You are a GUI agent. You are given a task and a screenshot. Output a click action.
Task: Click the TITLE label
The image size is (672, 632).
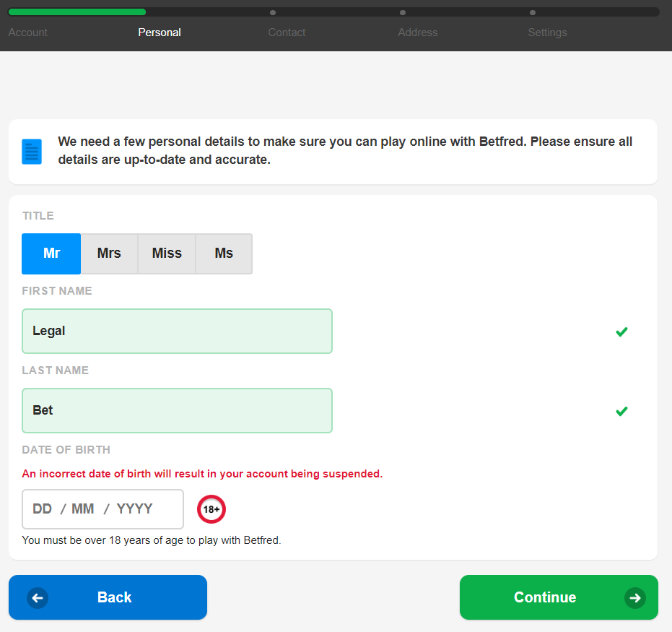point(38,216)
